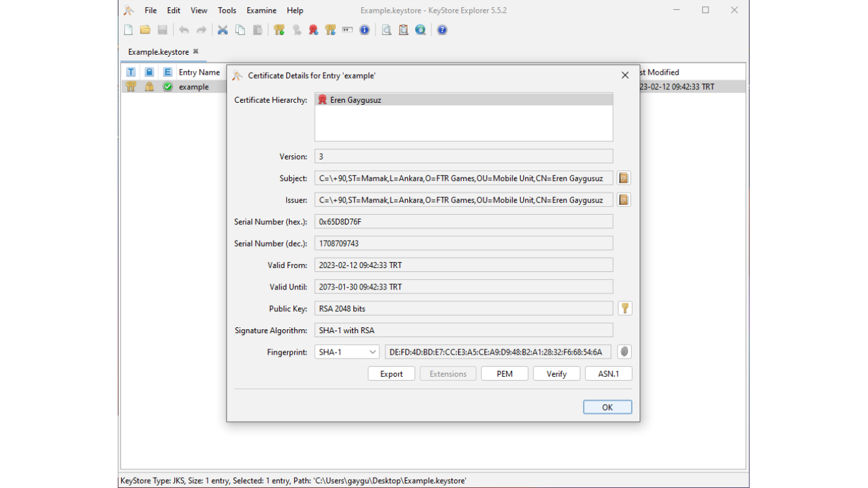The image size is (868, 488).
Task: Click the Version field showing 3
Action: [x=464, y=157]
